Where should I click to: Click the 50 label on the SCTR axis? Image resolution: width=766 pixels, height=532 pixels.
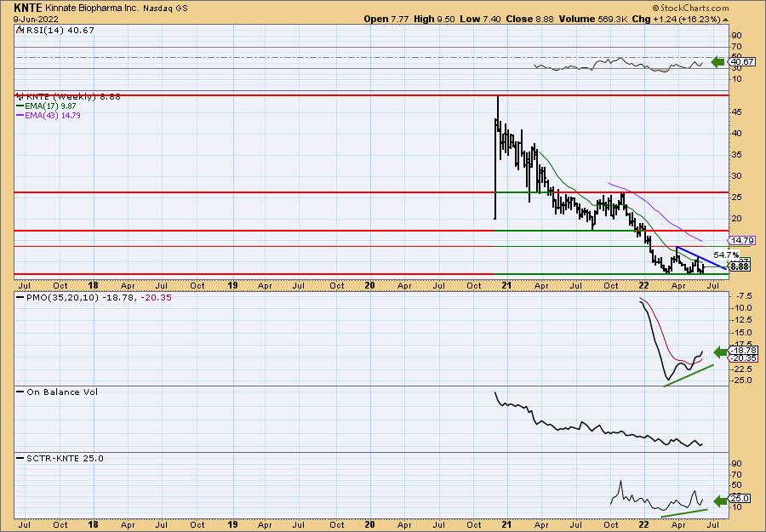[x=736, y=485]
